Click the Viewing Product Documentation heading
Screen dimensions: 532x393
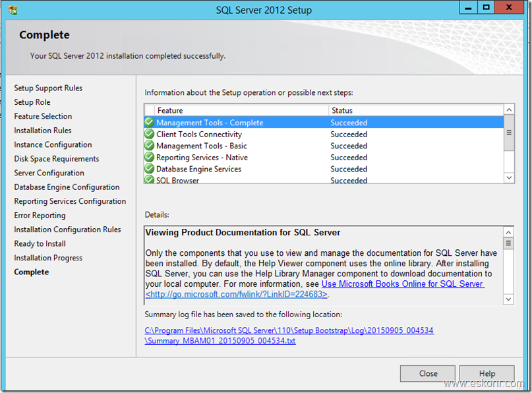tap(243, 233)
